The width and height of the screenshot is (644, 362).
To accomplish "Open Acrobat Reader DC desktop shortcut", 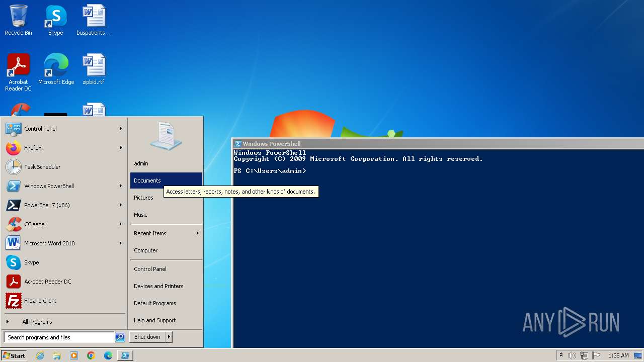I will pos(18,72).
